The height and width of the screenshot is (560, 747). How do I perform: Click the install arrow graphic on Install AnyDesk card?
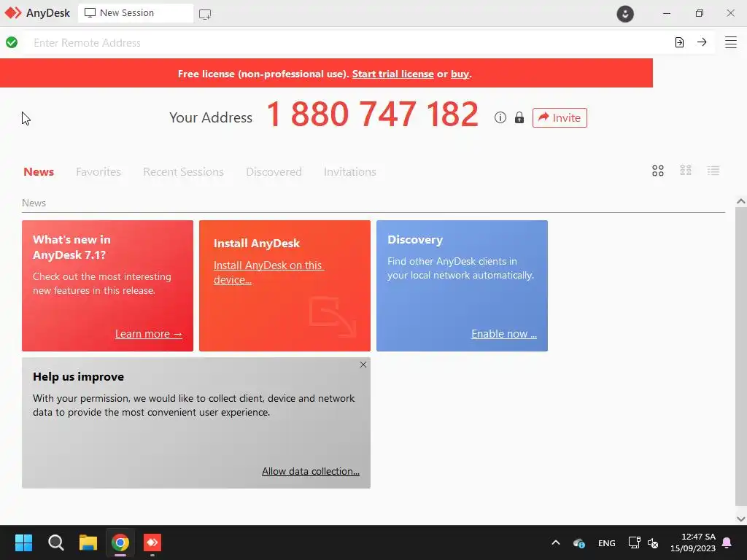(333, 316)
